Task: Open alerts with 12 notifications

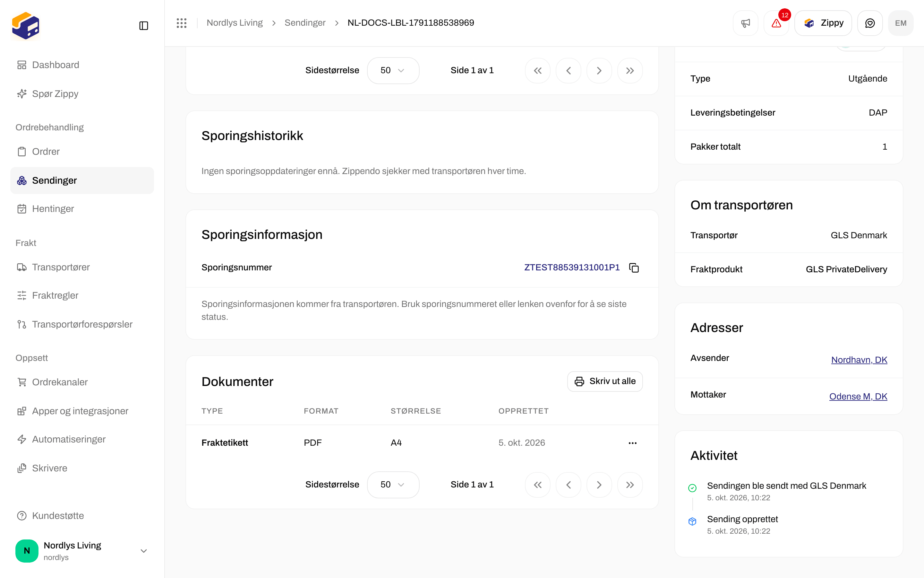Action: [x=776, y=23]
